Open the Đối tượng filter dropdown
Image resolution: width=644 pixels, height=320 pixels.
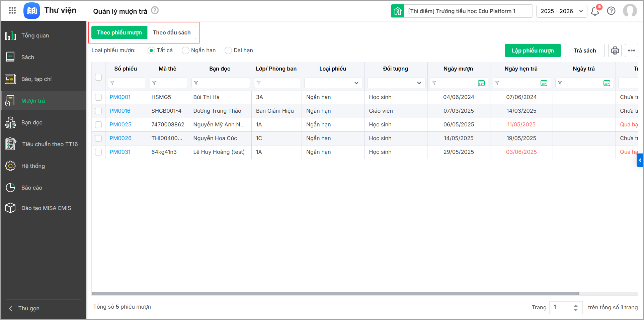[x=396, y=83]
